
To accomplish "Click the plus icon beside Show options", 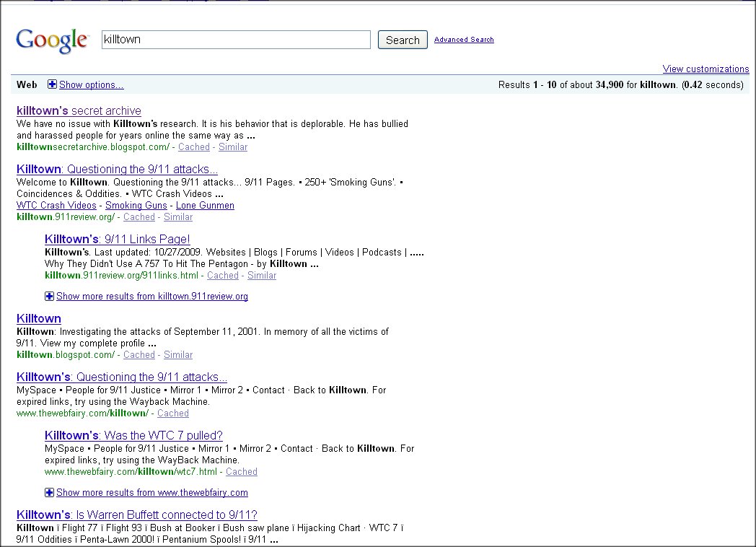I will (x=52, y=84).
